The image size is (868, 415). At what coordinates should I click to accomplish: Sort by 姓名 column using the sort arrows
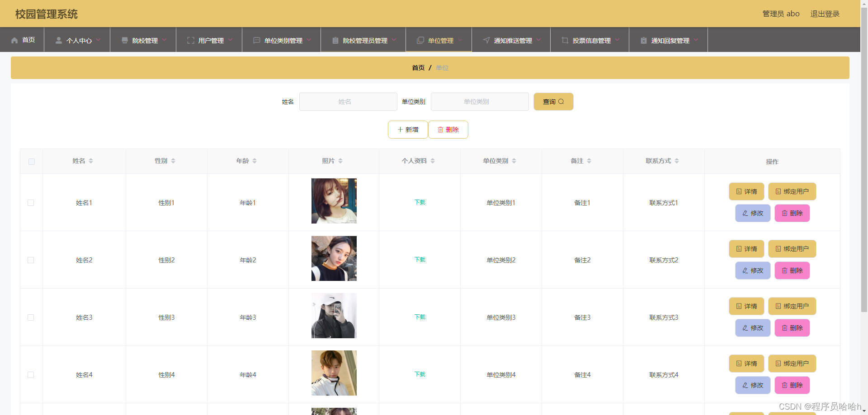[91, 161]
